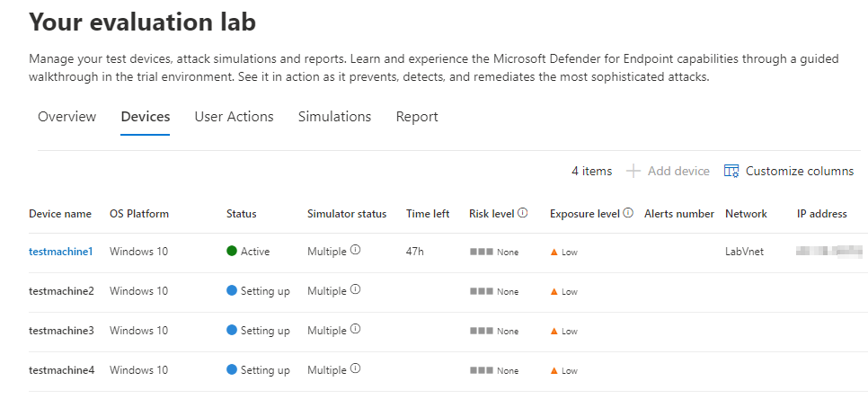Sort by the Device name column header
Screen dimensions: 868x399
pos(60,214)
